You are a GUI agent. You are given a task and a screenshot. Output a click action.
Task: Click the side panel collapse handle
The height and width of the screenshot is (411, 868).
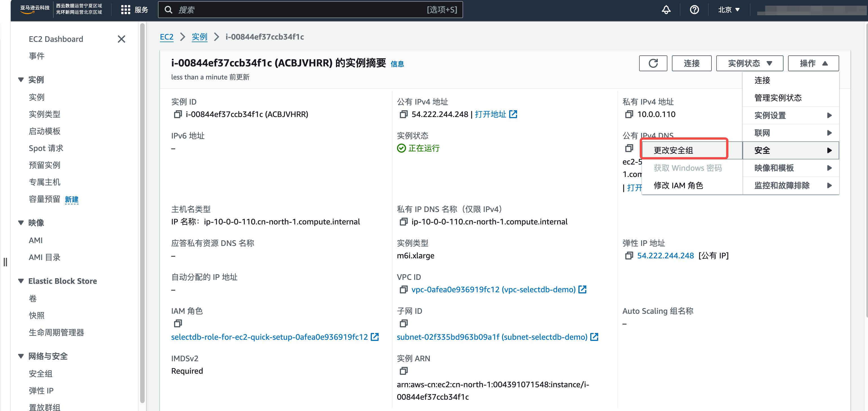tap(5, 262)
